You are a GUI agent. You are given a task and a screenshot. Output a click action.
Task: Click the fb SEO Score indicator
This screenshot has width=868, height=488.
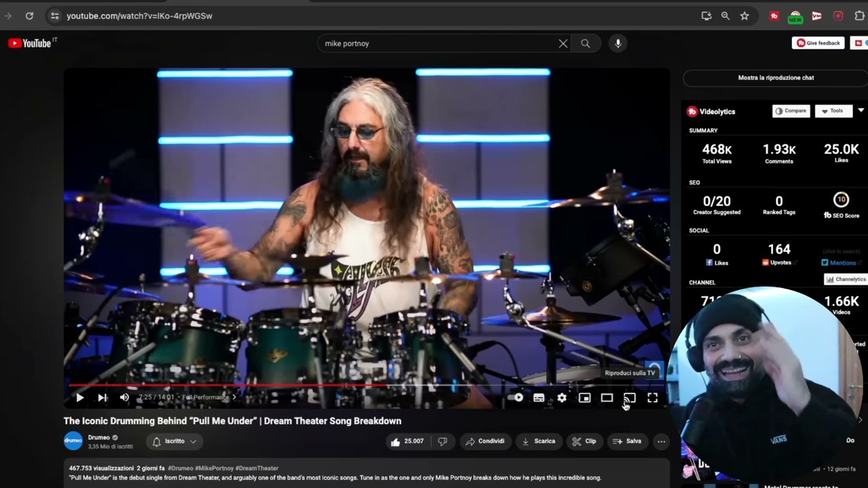(x=841, y=206)
